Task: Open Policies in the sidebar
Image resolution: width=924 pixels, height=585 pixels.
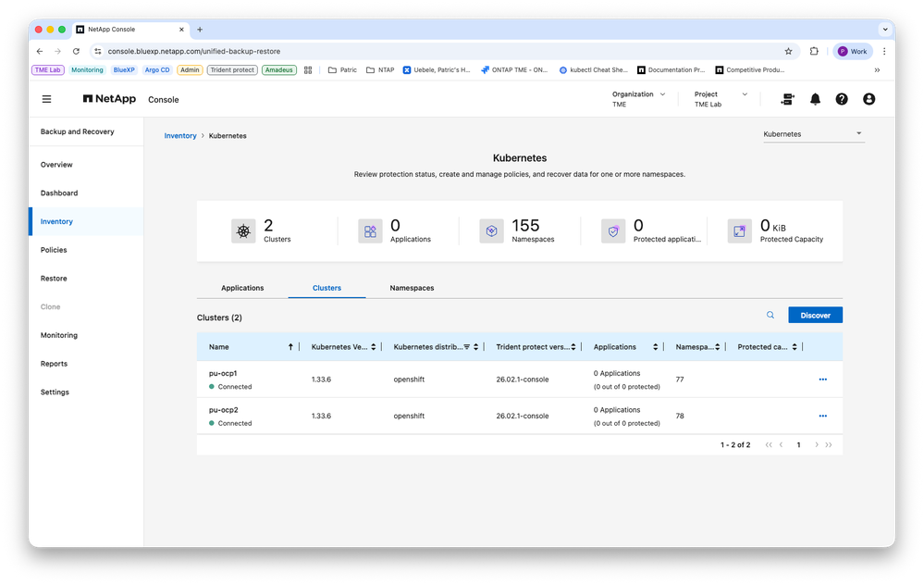Action: click(x=54, y=250)
